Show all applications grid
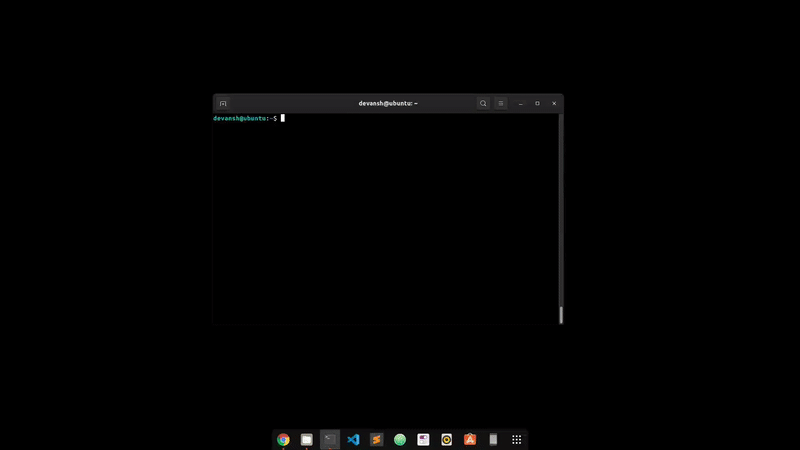The width and height of the screenshot is (800, 450). click(x=516, y=439)
